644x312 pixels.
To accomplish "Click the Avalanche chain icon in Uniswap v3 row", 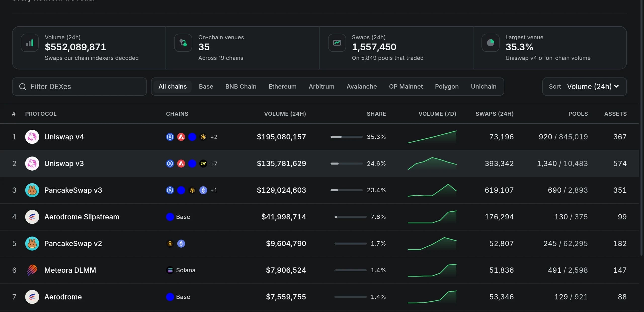I will pyautogui.click(x=181, y=164).
